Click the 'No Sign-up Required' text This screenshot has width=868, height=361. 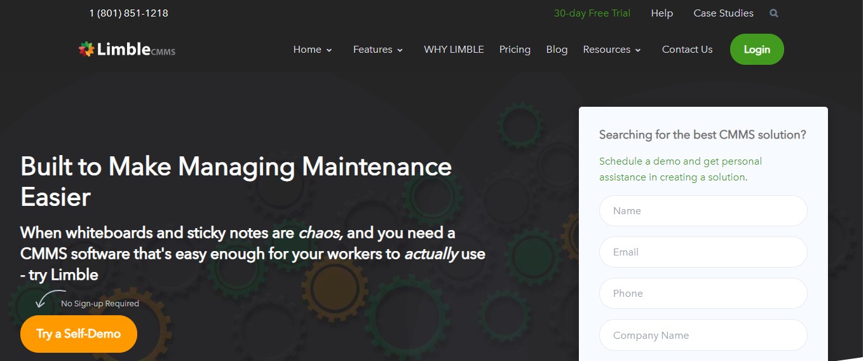pyautogui.click(x=100, y=304)
